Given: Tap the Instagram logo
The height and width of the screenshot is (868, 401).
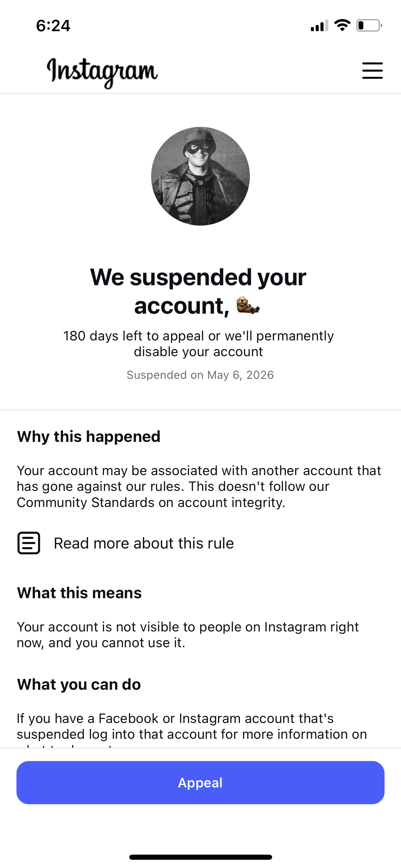Looking at the screenshot, I should pyautogui.click(x=102, y=72).
